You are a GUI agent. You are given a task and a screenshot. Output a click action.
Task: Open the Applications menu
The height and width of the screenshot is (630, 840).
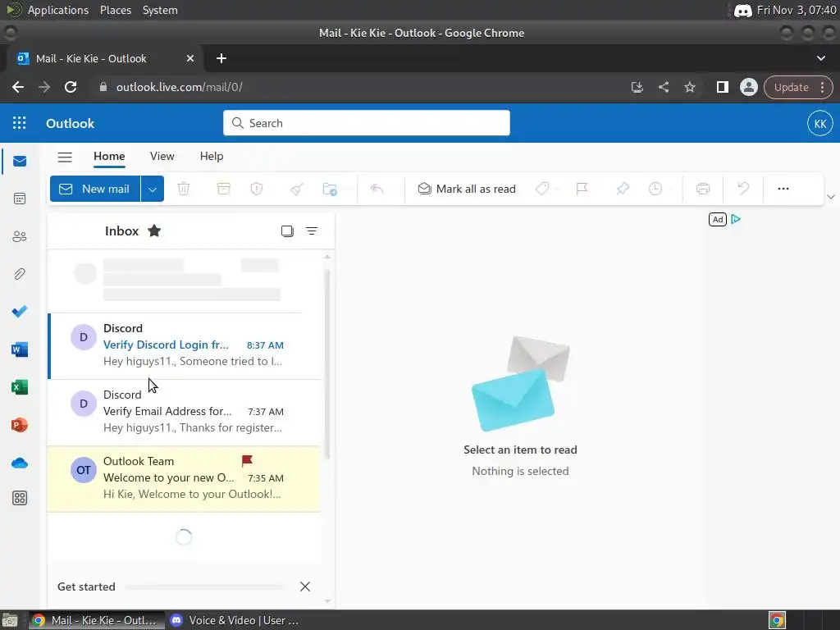[x=58, y=10]
